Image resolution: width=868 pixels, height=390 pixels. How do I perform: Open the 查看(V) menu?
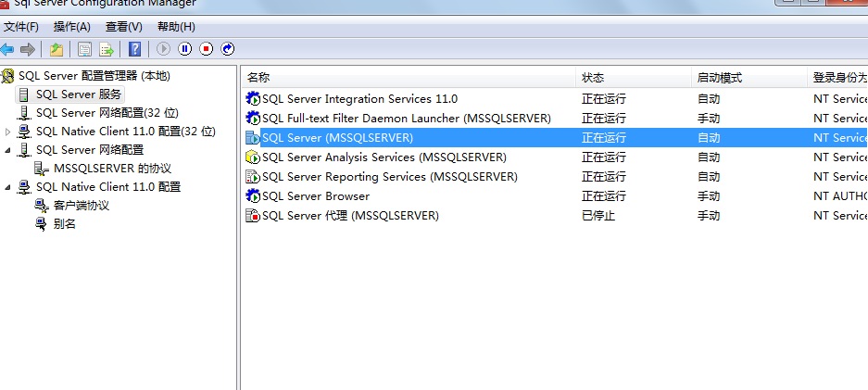click(x=124, y=27)
